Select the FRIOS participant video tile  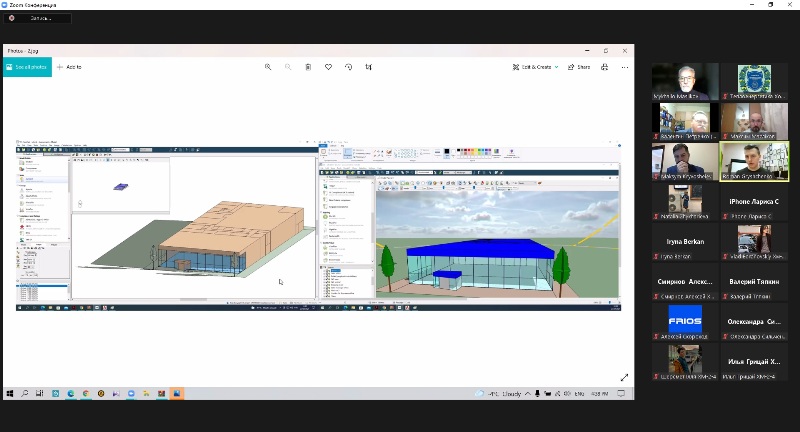click(685, 320)
